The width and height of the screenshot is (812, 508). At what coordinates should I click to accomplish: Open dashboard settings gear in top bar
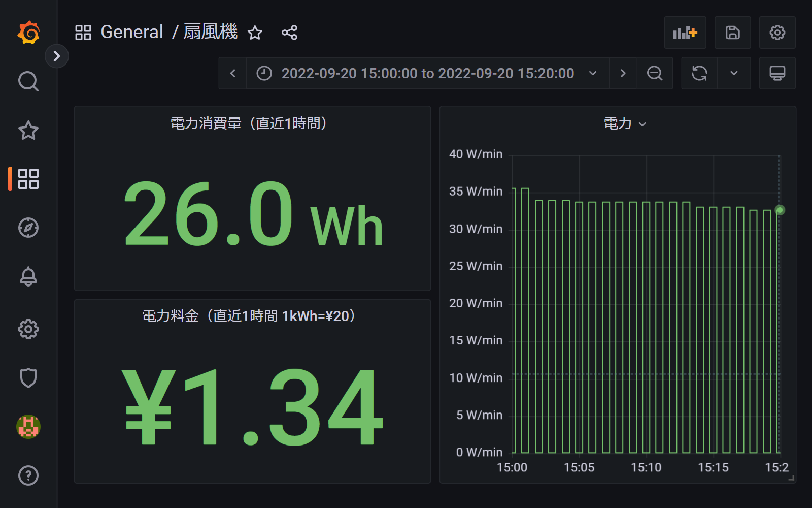pos(777,33)
